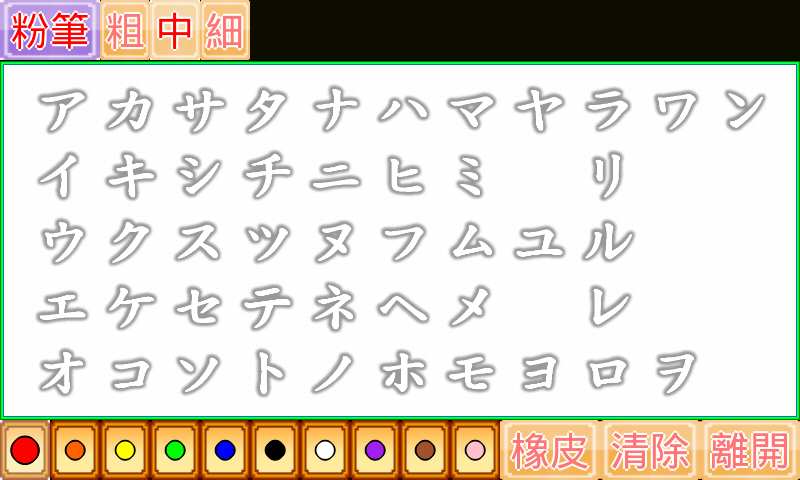Set medium stroke with 中 button
Image resolution: width=800 pixels, height=480 pixels.
pyautogui.click(x=175, y=30)
